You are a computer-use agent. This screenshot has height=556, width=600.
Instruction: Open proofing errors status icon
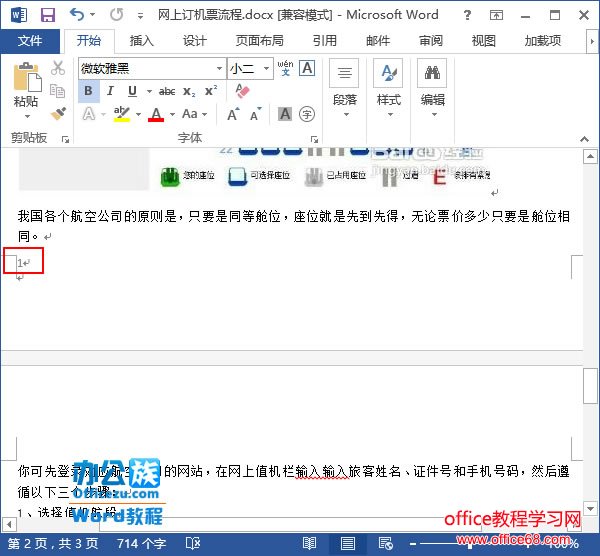coord(192,543)
